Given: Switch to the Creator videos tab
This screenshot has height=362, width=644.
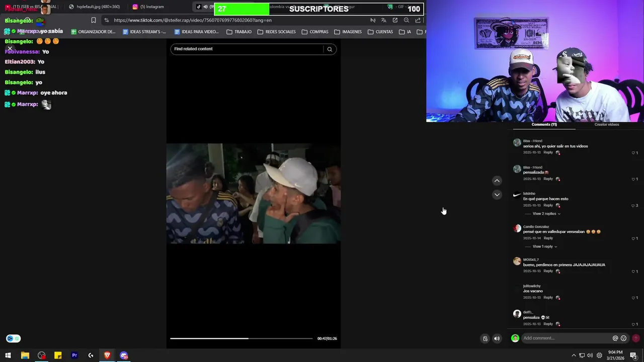Looking at the screenshot, I should [x=606, y=124].
